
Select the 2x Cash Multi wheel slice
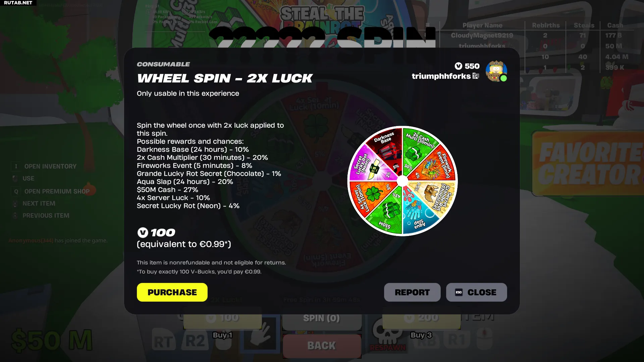click(419, 147)
